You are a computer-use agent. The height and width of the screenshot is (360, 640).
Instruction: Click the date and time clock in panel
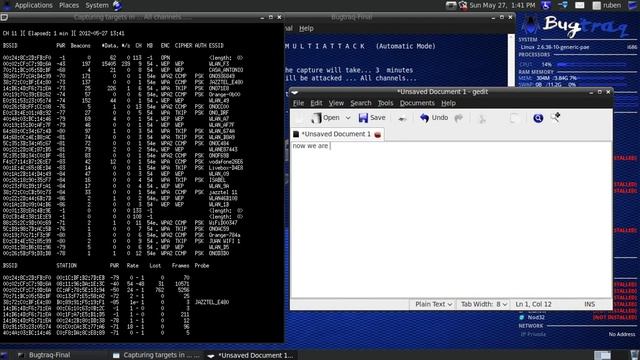502,5
